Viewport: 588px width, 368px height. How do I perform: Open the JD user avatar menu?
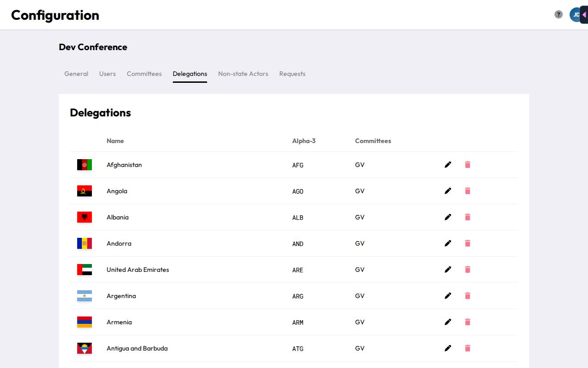pos(575,15)
